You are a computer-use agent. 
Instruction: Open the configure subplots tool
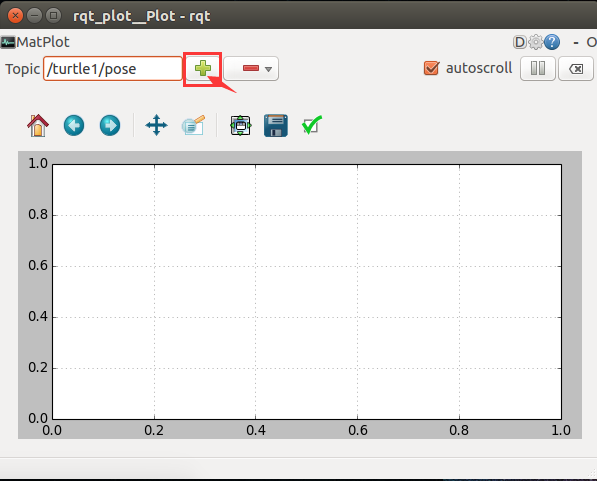[241, 125]
